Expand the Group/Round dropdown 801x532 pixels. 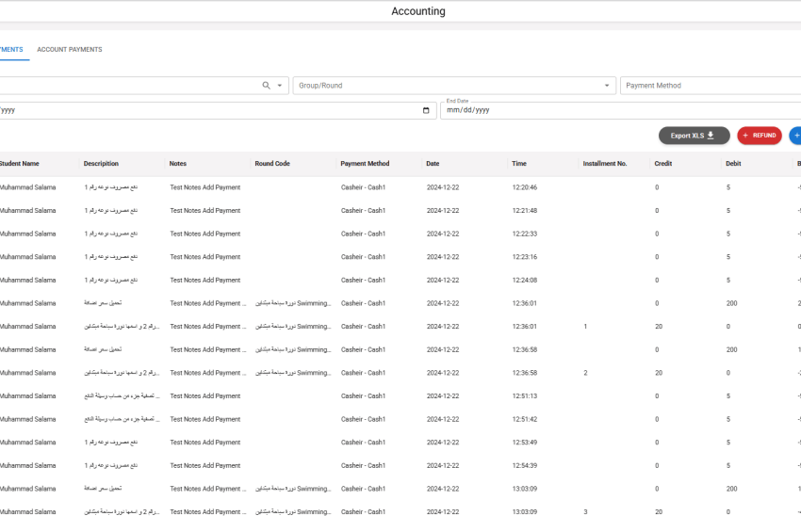coord(607,86)
